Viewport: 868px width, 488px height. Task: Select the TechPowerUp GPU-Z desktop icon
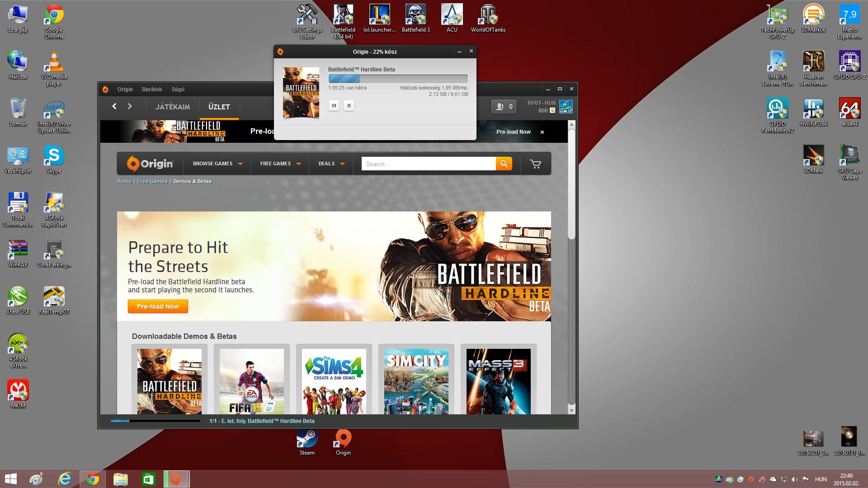click(777, 22)
